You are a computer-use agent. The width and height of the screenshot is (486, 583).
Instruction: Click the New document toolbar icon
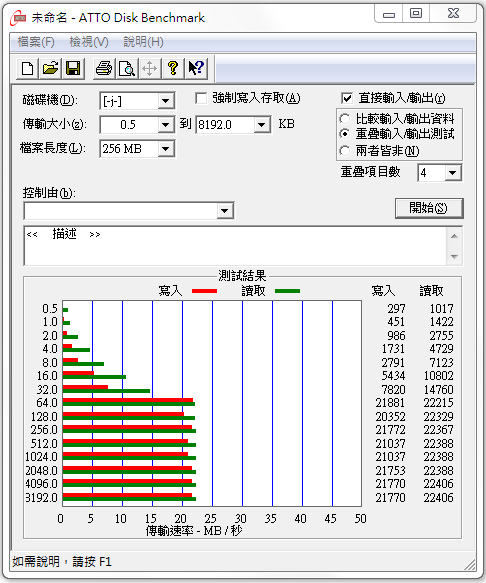coord(28,68)
